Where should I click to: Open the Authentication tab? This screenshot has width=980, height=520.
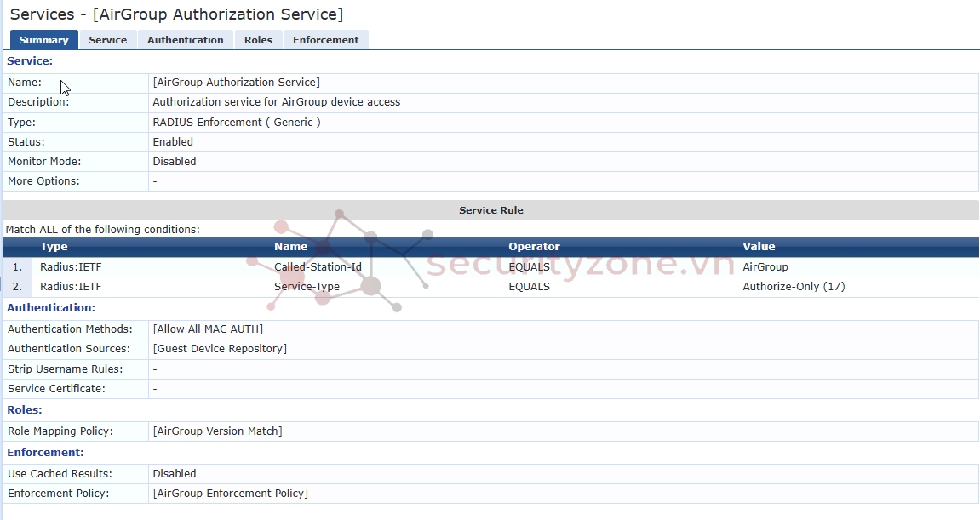(x=185, y=40)
